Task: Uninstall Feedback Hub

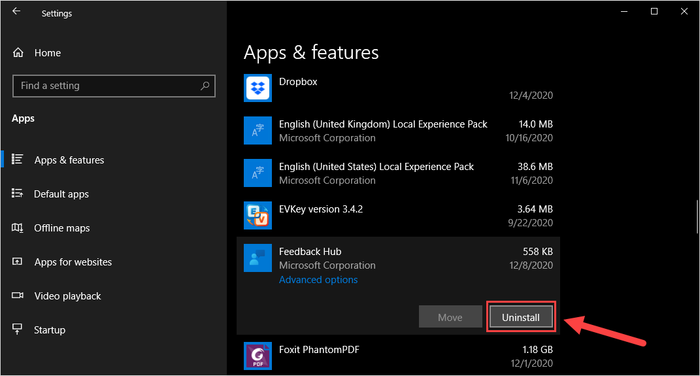Action: click(x=521, y=317)
